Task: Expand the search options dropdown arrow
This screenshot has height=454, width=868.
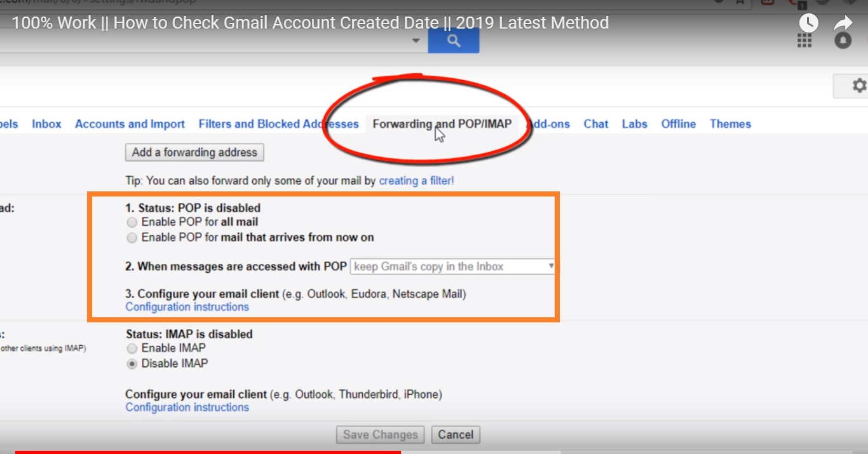Action: click(416, 41)
